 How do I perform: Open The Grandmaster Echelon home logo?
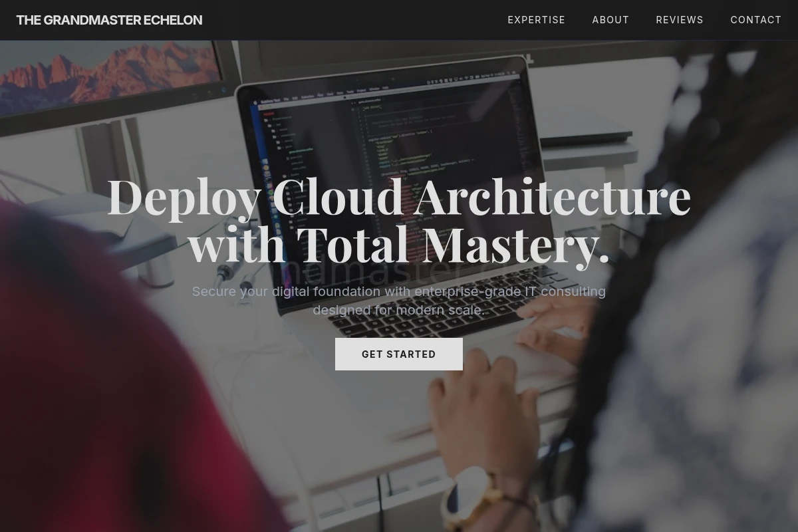109,20
